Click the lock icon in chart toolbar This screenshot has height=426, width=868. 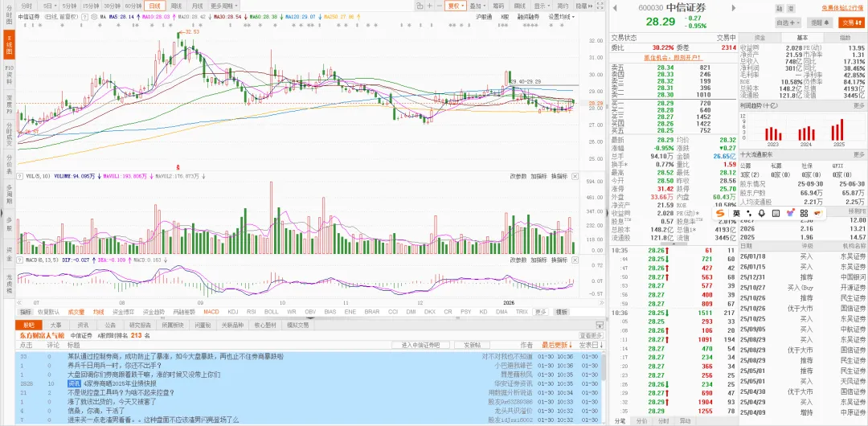[x=420, y=6]
